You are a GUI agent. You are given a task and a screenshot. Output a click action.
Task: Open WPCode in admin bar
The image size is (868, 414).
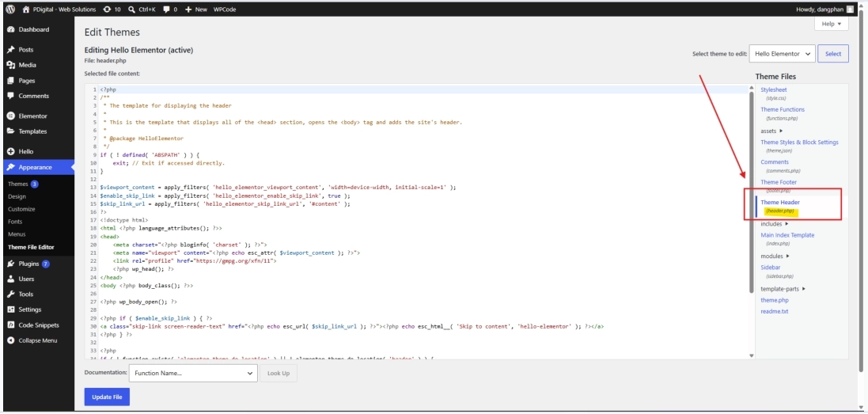click(225, 9)
